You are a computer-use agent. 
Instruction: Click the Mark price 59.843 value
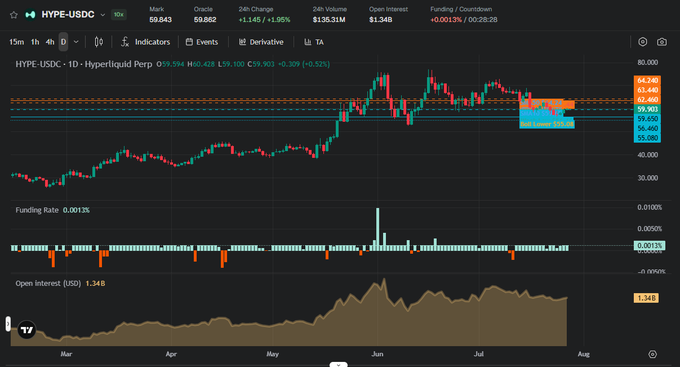160,20
